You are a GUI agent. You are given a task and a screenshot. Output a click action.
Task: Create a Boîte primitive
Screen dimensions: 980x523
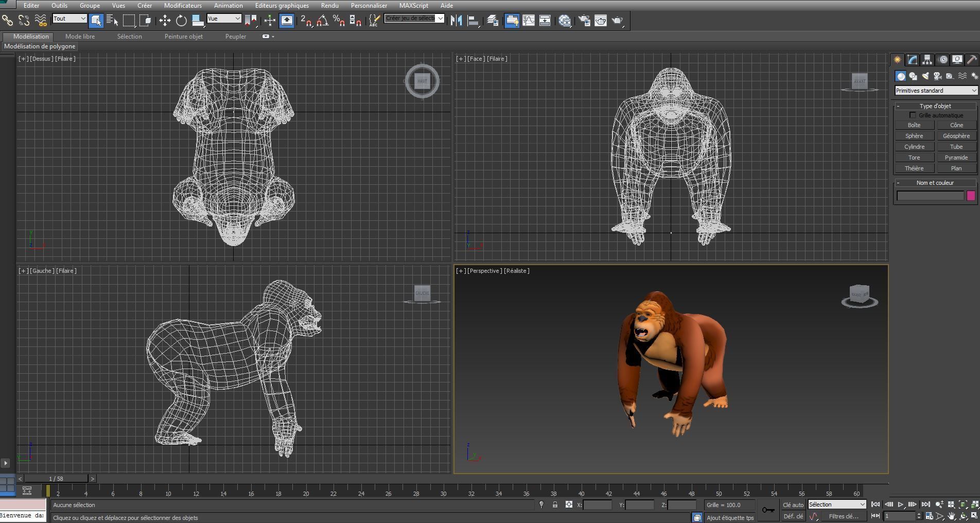tap(914, 125)
